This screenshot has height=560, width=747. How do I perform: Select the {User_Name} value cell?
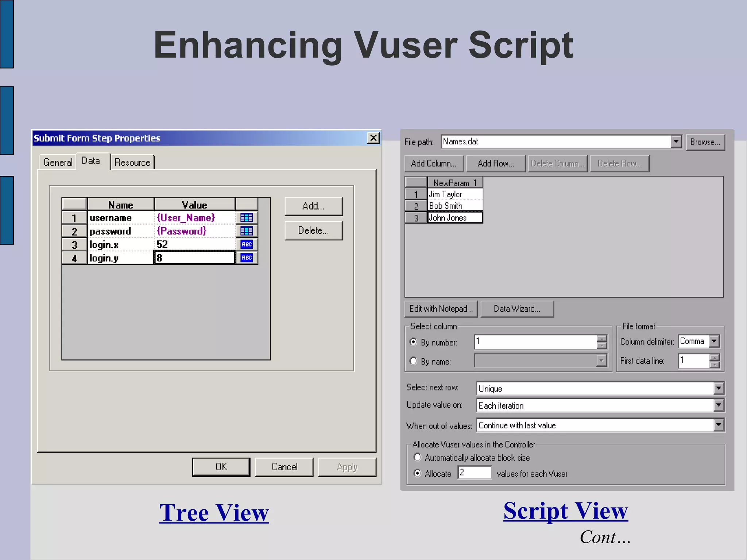click(195, 218)
